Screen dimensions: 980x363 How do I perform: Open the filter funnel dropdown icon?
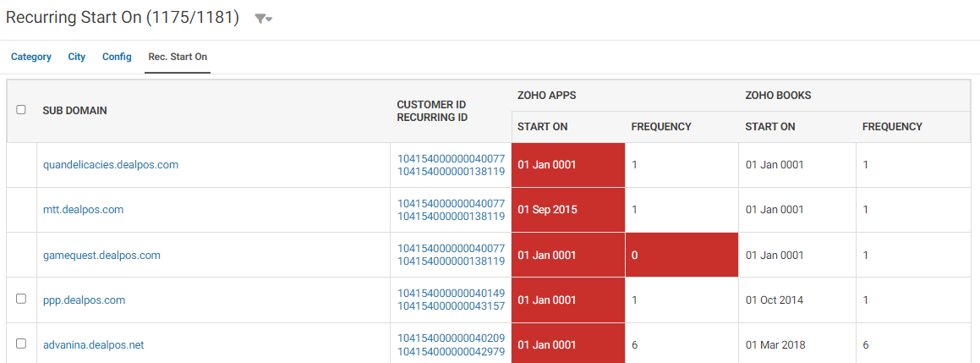click(x=263, y=19)
